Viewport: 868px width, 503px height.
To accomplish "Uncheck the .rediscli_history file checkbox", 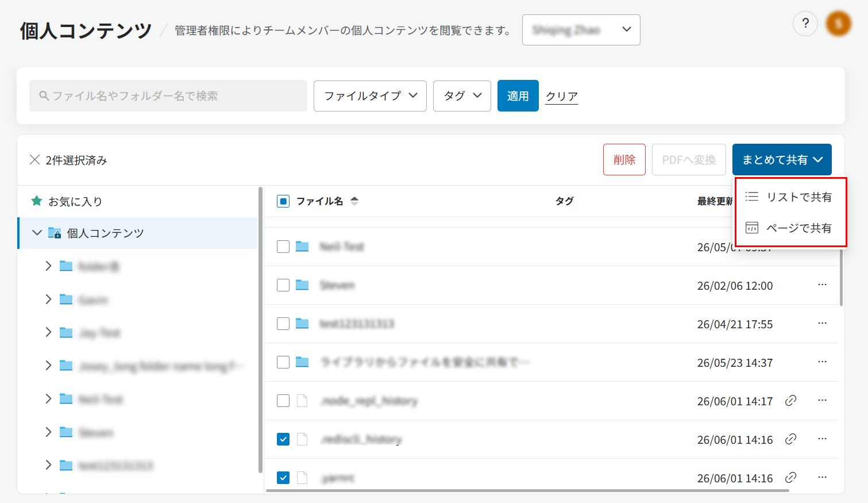I will click(283, 439).
